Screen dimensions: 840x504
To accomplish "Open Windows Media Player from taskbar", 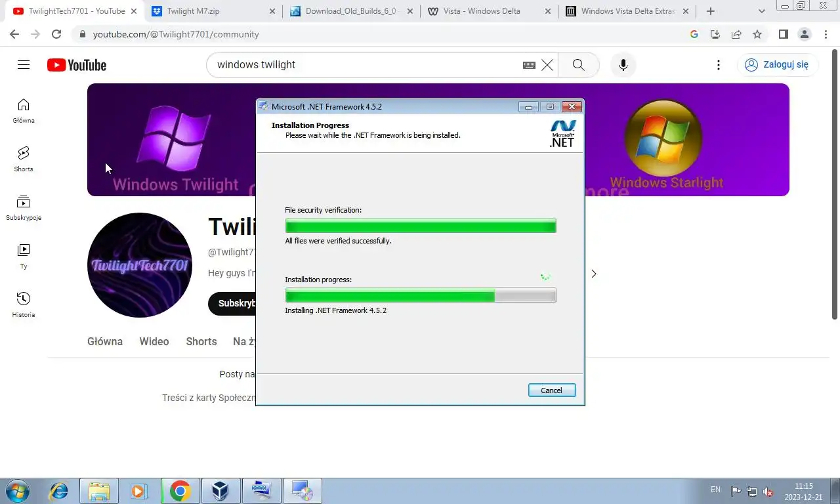I will tap(138, 491).
